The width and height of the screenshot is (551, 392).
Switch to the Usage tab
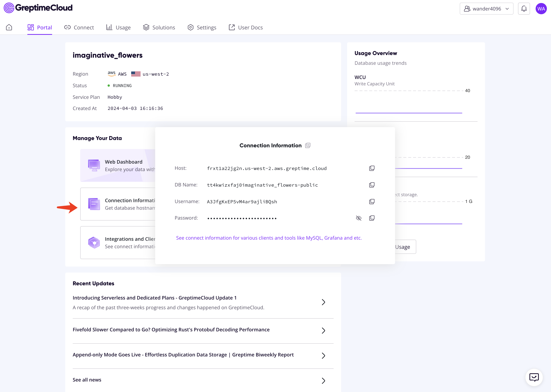(x=118, y=27)
